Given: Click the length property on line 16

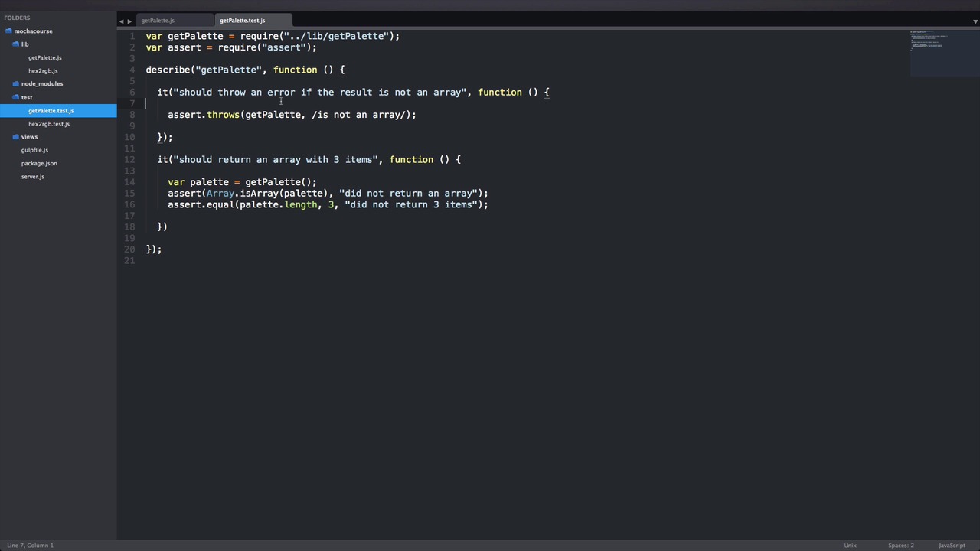Looking at the screenshot, I should [300, 204].
